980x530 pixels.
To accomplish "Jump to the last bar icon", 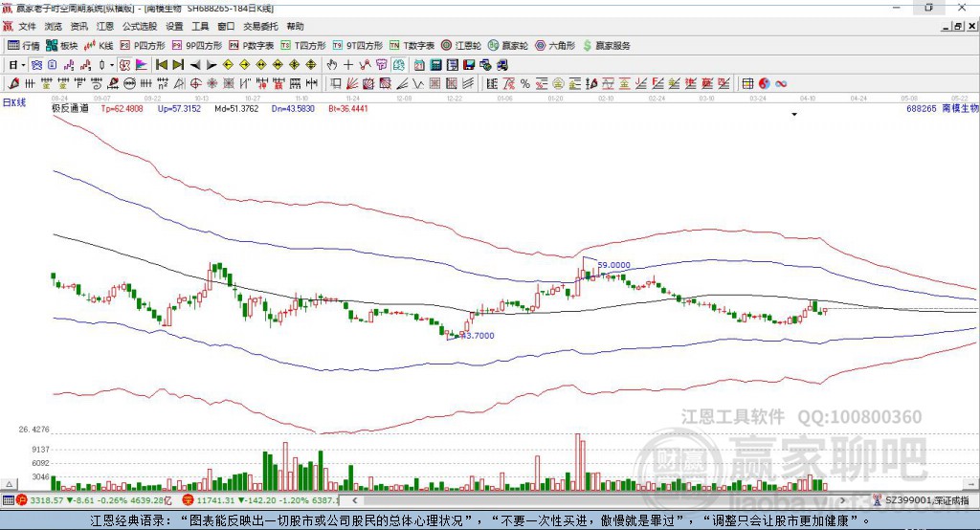I will pyautogui.click(x=178, y=65).
